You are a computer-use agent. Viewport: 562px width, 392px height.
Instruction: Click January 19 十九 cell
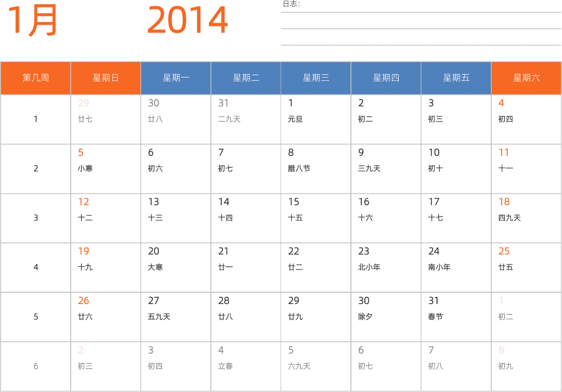click(x=106, y=268)
